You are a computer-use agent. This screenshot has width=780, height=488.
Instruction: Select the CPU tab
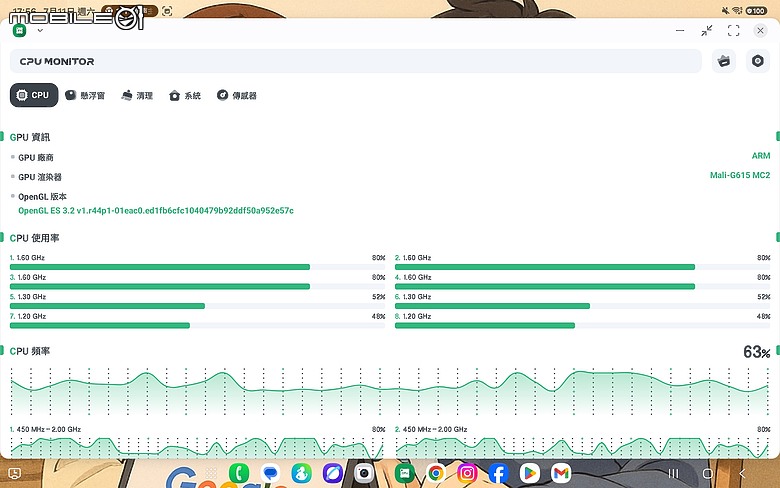pos(34,95)
